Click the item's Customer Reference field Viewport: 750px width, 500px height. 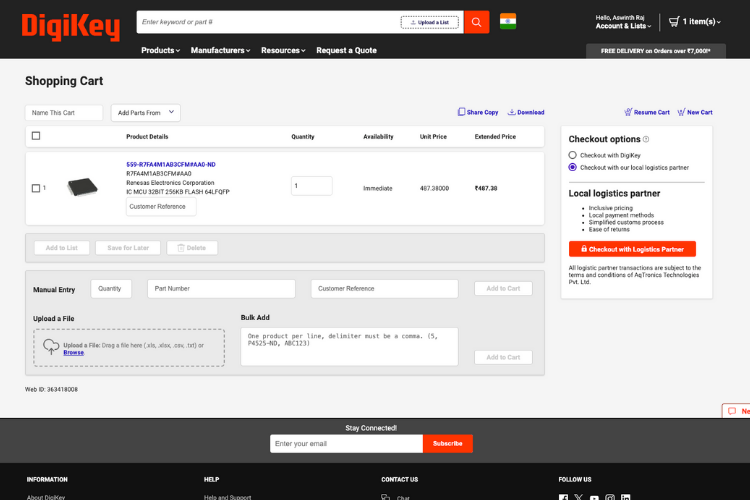[161, 207]
